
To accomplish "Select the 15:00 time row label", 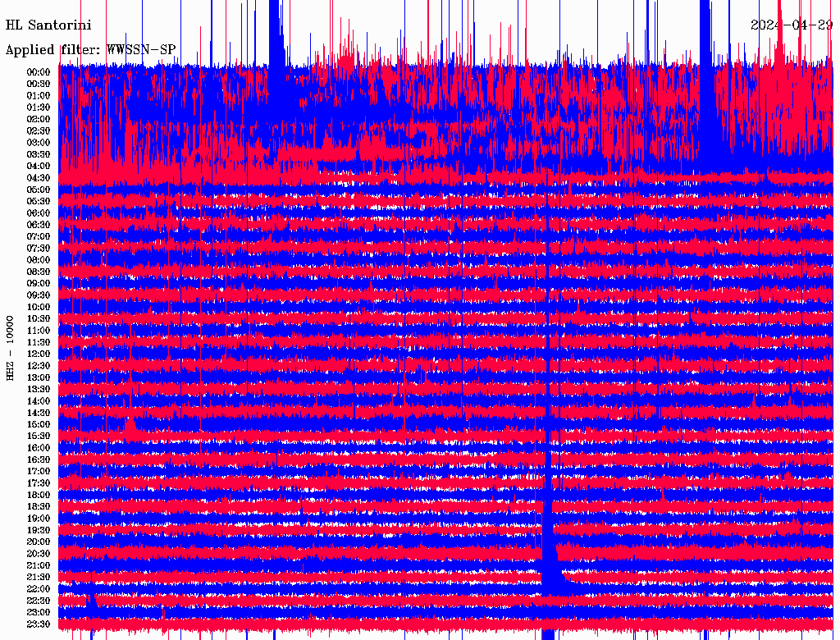I will click(x=39, y=424).
